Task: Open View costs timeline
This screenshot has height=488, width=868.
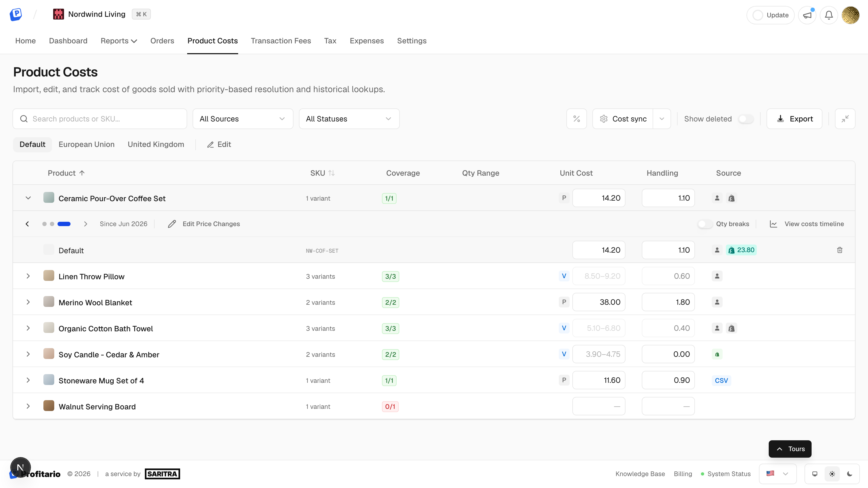Action: [x=807, y=224]
